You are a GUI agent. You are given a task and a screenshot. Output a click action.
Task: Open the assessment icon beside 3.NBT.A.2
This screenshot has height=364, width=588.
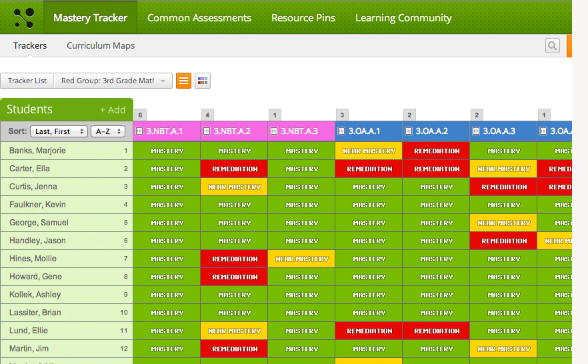click(x=207, y=131)
